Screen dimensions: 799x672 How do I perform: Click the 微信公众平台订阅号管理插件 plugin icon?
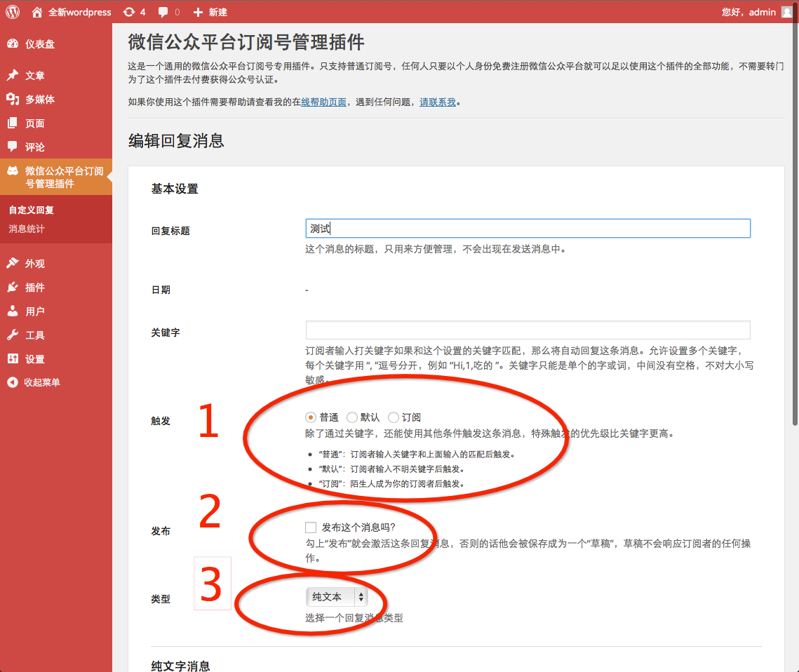pos(13,170)
